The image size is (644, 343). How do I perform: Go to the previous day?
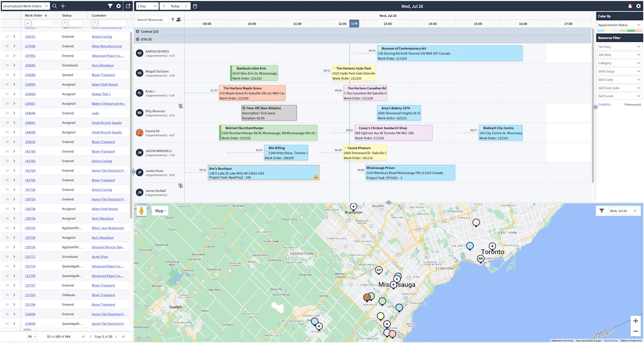164,6
